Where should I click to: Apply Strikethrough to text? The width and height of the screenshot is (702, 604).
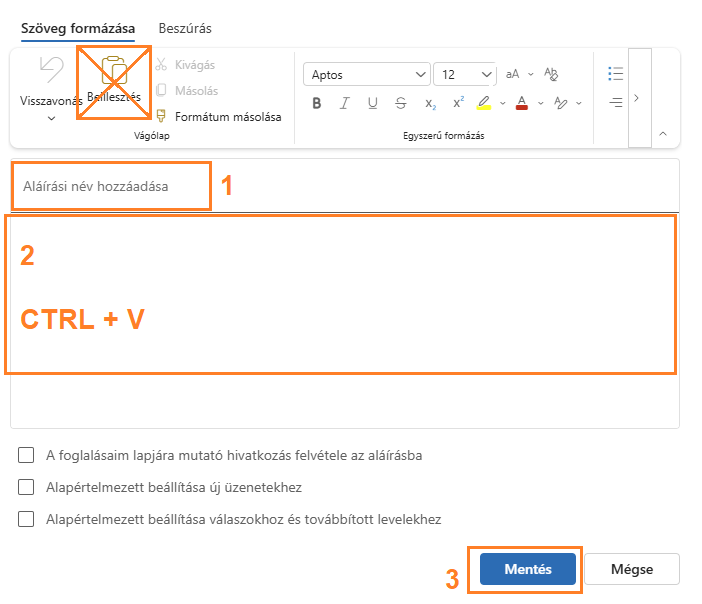[401, 103]
